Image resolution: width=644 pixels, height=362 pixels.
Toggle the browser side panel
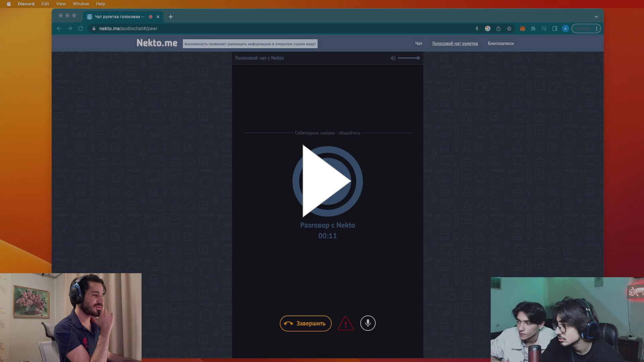click(x=554, y=29)
